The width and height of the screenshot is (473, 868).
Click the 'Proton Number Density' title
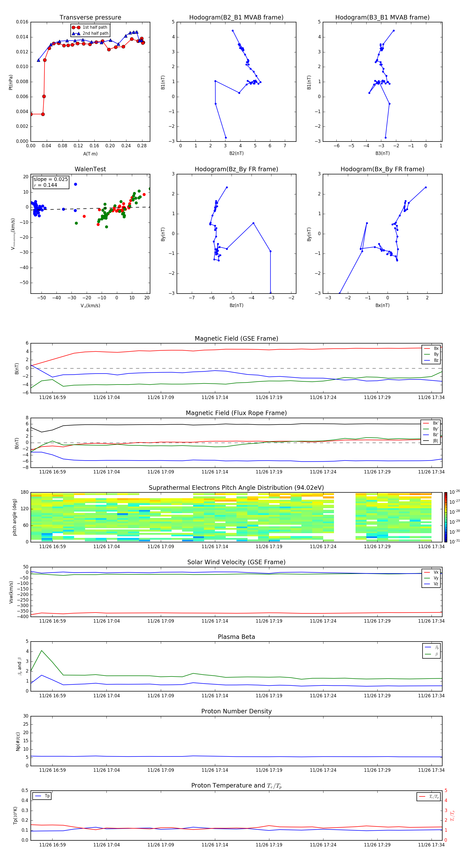coord(236,711)
